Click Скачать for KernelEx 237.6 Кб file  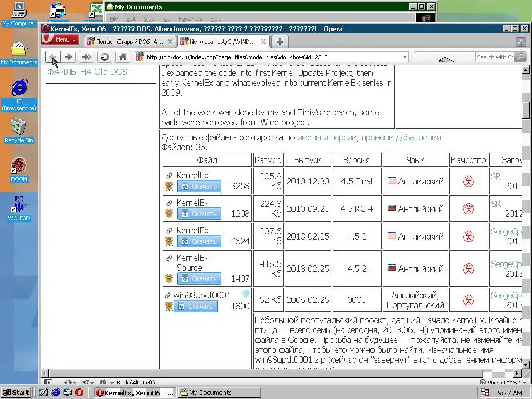[x=199, y=241]
